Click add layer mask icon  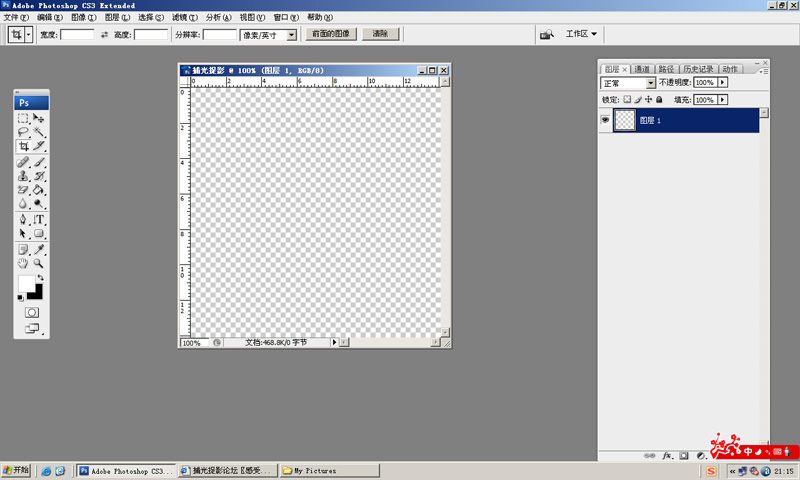[684, 456]
